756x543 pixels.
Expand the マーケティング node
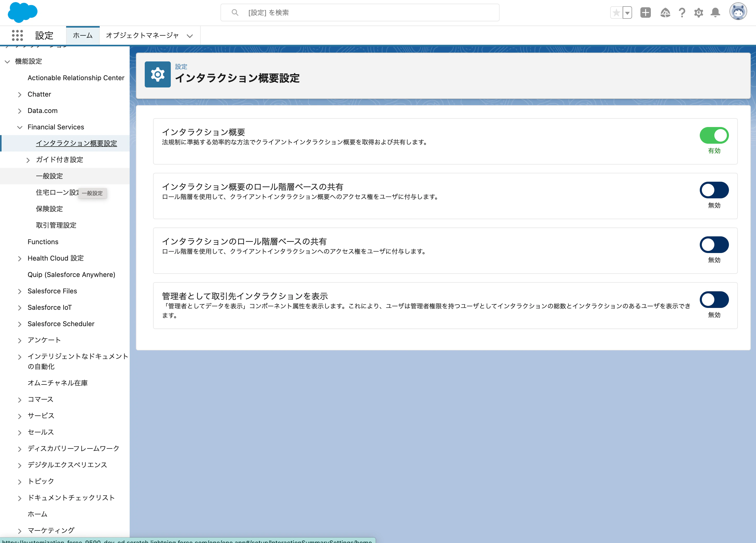20,531
